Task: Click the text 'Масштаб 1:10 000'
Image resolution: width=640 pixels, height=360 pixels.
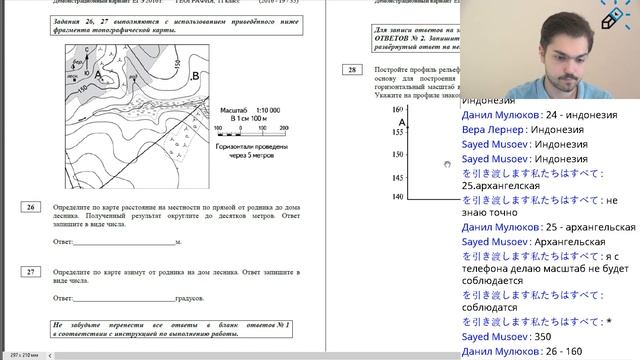Action: point(250,110)
